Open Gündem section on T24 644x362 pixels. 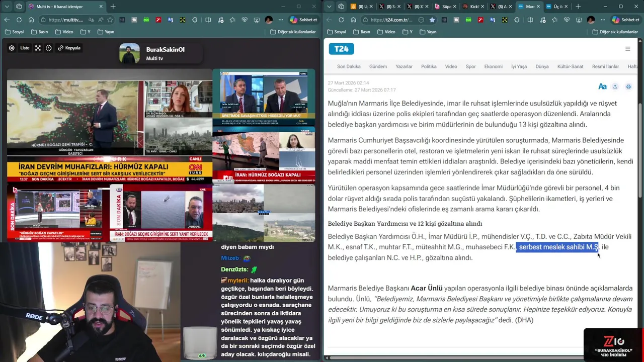378,66
